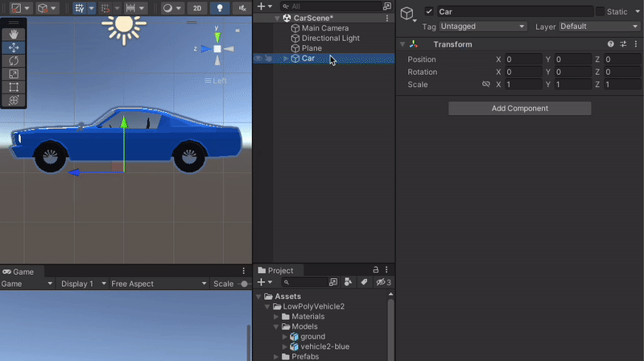Open handle rotation dropdown arrow
This screenshot has height=361, width=644.
53,8
